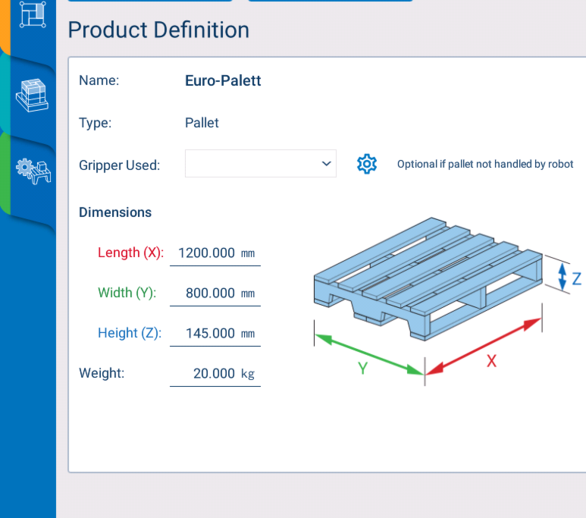Image resolution: width=586 pixels, height=518 pixels.
Task: Click the blue pallet illustration
Action: tap(428, 279)
